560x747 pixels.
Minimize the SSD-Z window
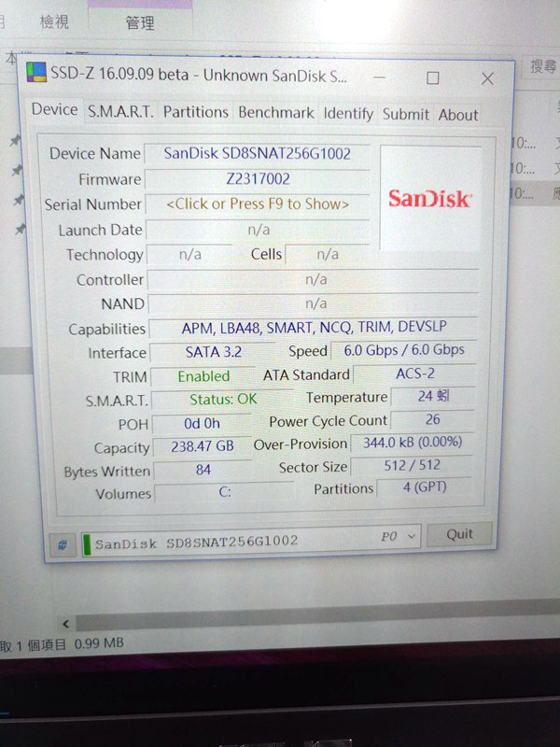(x=380, y=78)
